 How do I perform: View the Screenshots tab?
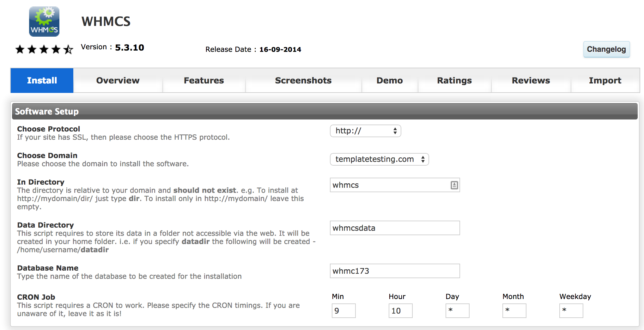(x=303, y=80)
